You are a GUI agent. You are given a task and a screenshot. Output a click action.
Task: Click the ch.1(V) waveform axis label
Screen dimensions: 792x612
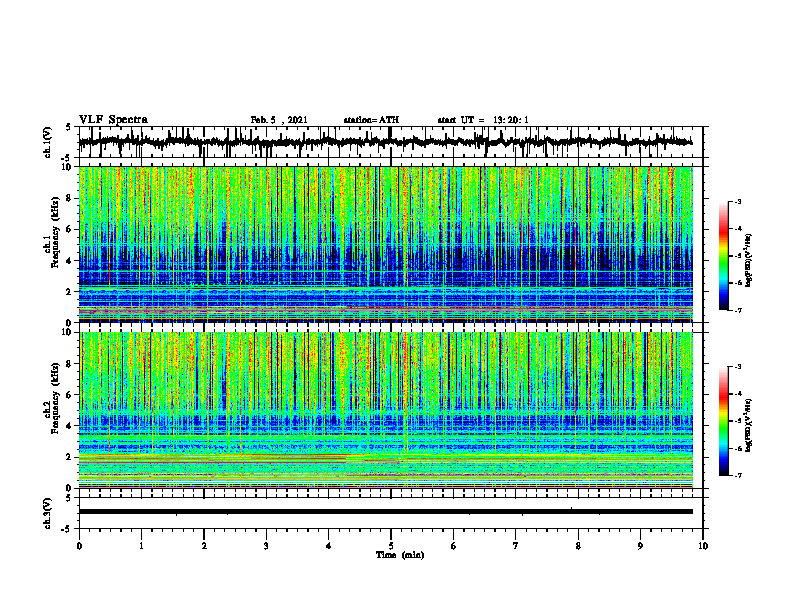tap(48, 142)
